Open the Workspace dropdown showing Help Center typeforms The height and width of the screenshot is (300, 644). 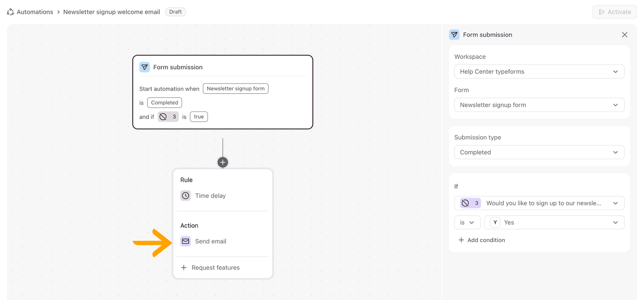pyautogui.click(x=539, y=72)
